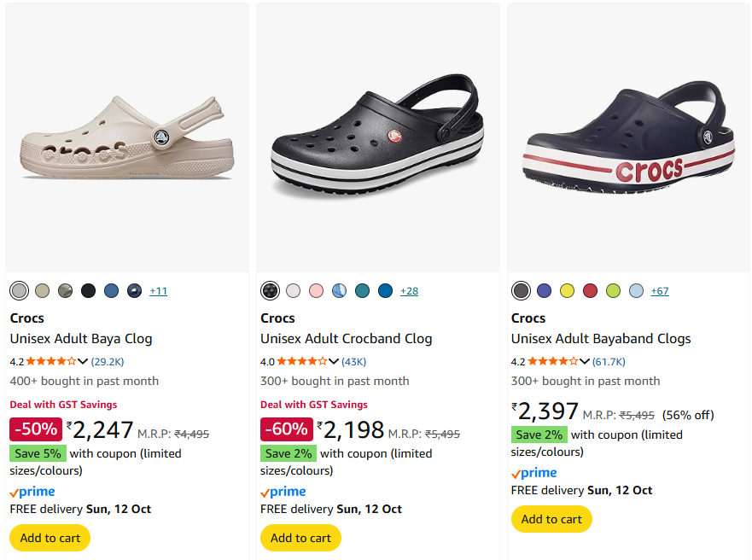Click the beige Baya Clog product image

126,141
